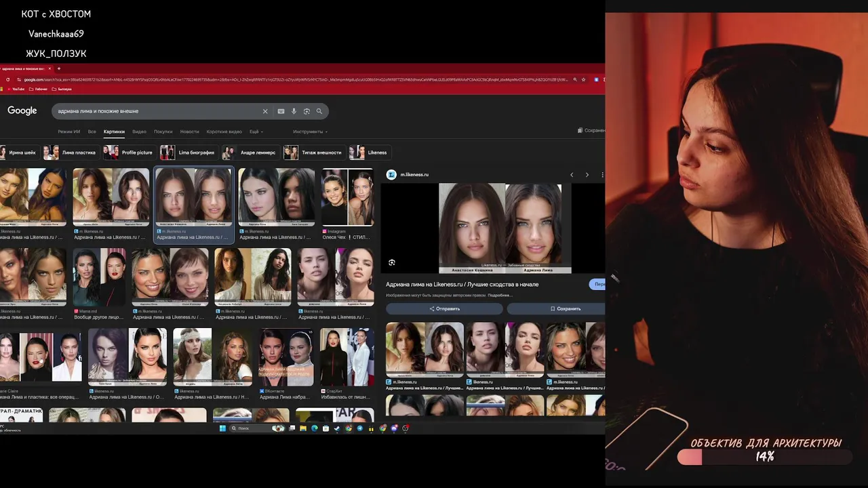The image size is (868, 488).
Task: Open the m.likeness.ru source link in preview
Action: 414,175
